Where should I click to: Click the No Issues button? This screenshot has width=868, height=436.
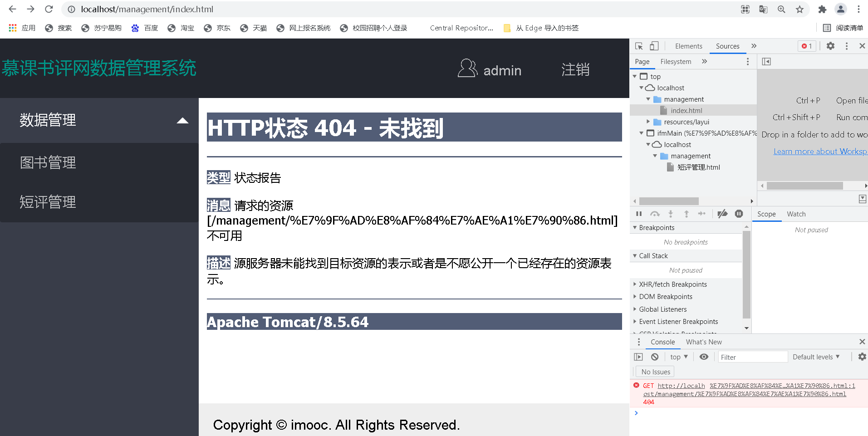tap(656, 372)
